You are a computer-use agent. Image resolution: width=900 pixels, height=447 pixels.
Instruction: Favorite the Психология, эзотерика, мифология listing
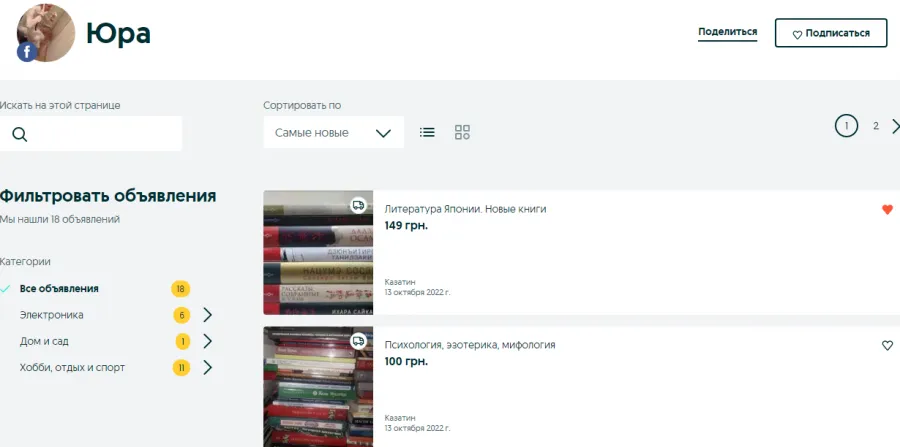coord(887,345)
